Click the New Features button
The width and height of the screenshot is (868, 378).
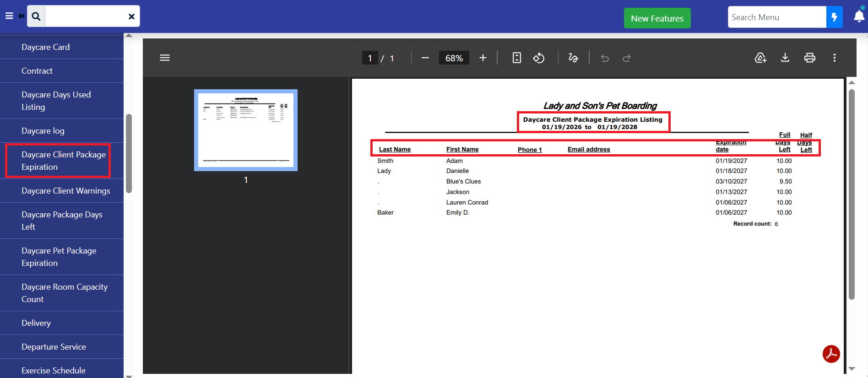(x=657, y=18)
